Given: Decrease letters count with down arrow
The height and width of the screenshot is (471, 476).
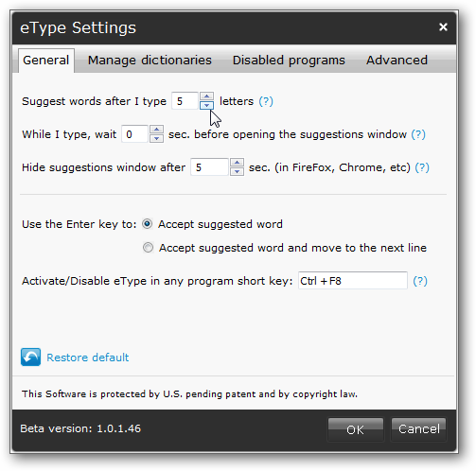Looking at the screenshot, I should coord(206,105).
